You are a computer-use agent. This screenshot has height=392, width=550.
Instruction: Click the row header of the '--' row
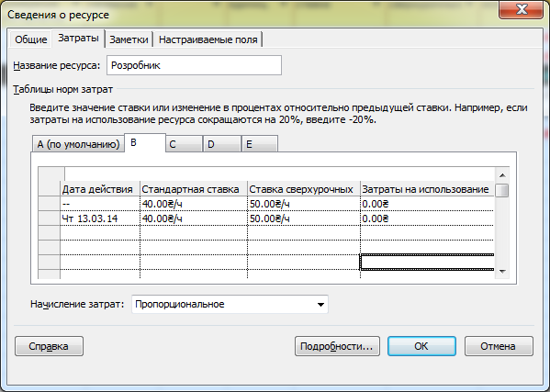[x=49, y=204]
